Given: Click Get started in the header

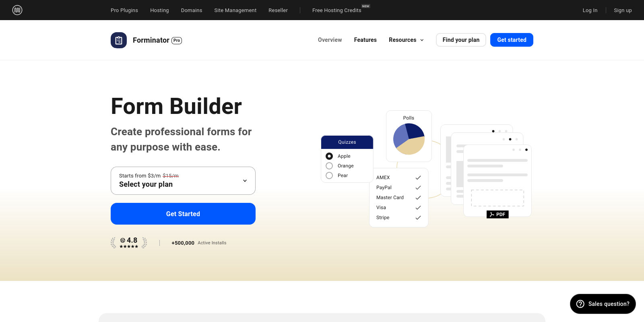Looking at the screenshot, I should (x=512, y=40).
